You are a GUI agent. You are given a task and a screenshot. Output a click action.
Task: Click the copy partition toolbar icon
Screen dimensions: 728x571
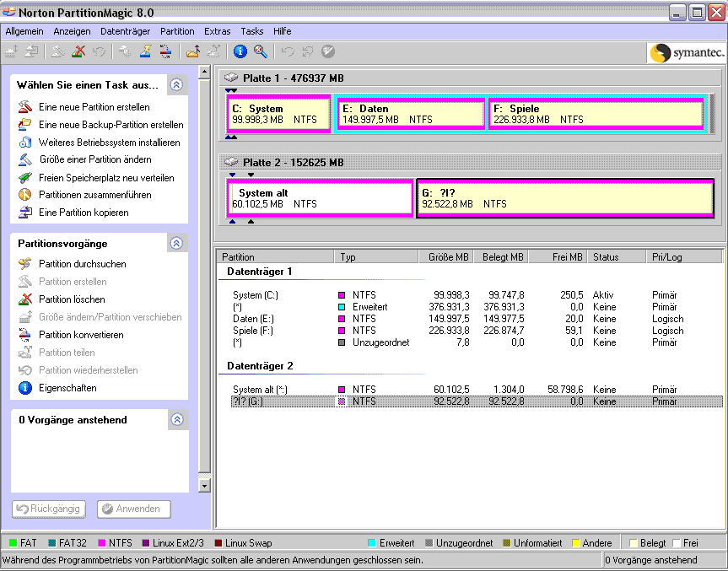tap(31, 51)
